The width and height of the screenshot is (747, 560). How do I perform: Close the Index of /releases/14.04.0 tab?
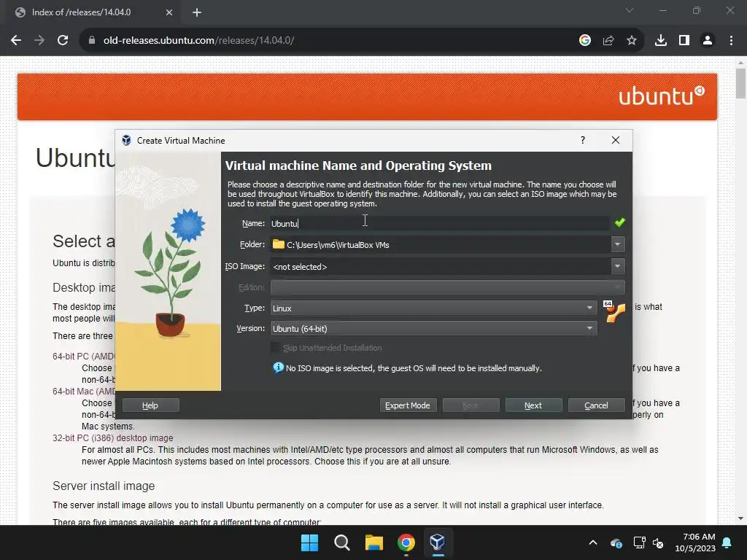(x=169, y=12)
